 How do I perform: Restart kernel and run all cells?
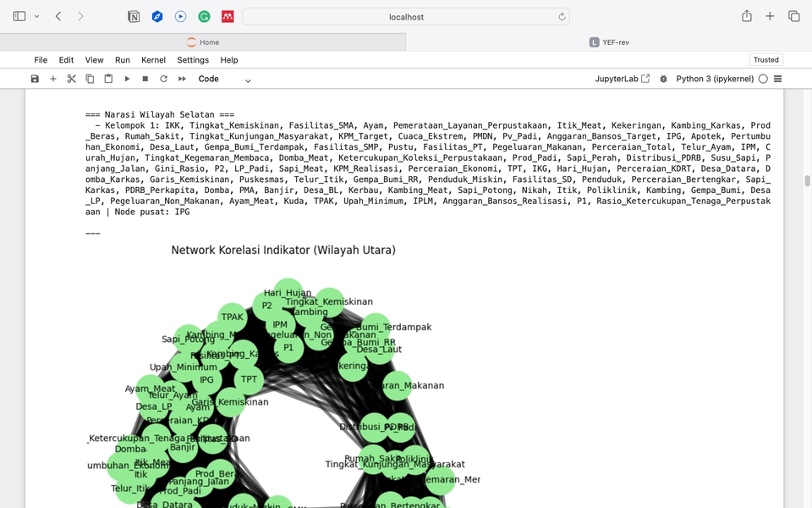coord(182,79)
